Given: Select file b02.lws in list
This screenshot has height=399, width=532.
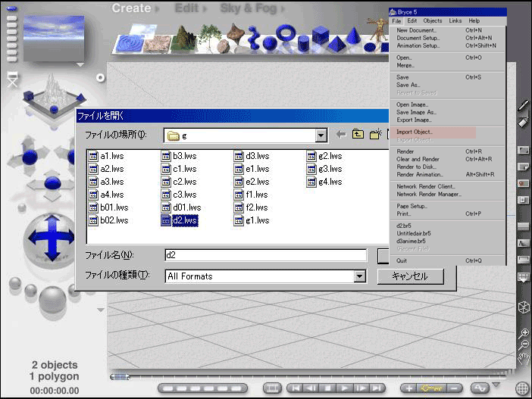Looking at the screenshot, I should [108, 220].
